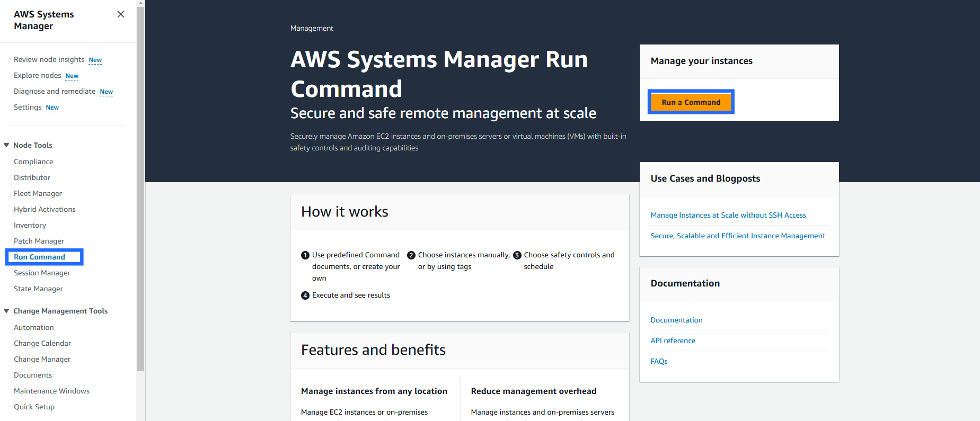Viewport: 980px width, 421px height.
Task: Open the FAQs link
Action: [x=659, y=361]
